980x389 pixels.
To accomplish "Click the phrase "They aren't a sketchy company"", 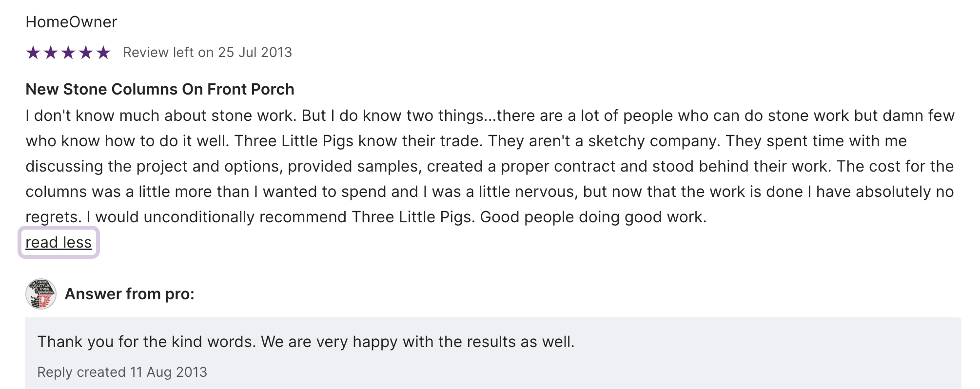I will (604, 141).
